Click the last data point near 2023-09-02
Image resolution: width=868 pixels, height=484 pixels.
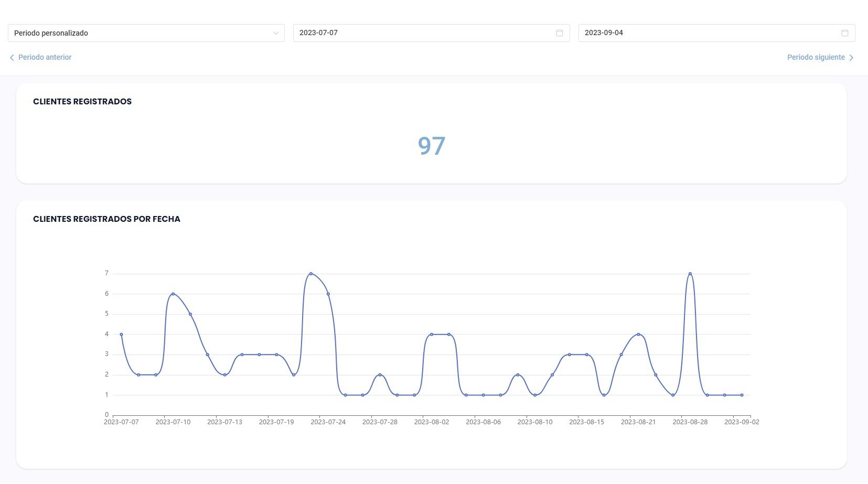pyautogui.click(x=742, y=394)
